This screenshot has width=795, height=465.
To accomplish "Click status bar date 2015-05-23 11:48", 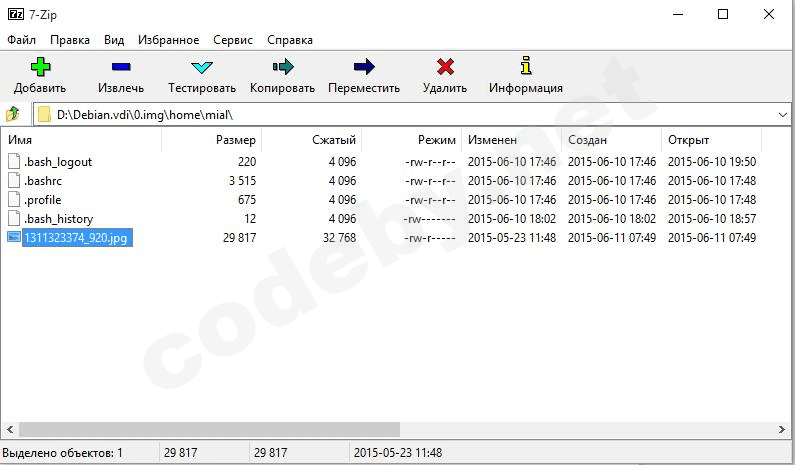I will point(398,452).
